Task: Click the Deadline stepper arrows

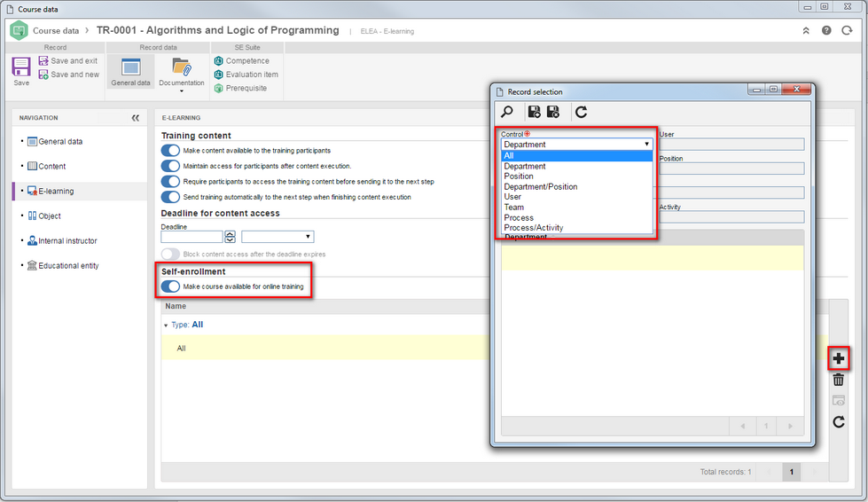Action: 231,237
